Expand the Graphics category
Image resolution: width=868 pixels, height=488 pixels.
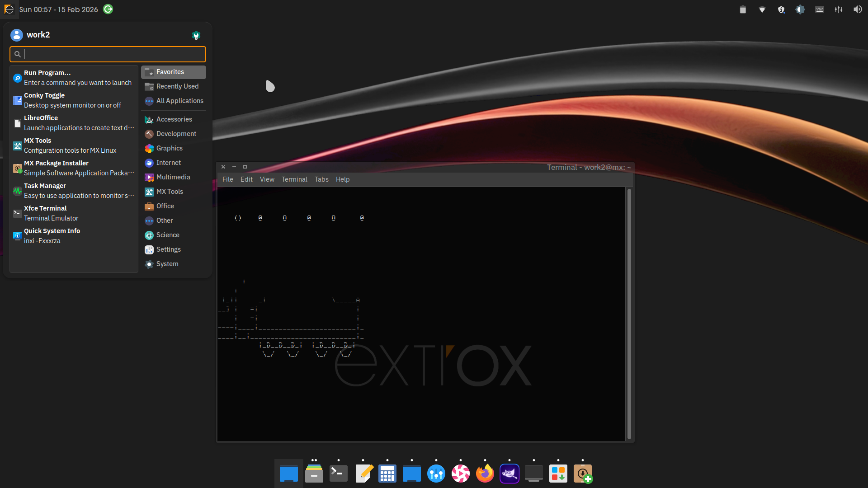[x=169, y=148]
